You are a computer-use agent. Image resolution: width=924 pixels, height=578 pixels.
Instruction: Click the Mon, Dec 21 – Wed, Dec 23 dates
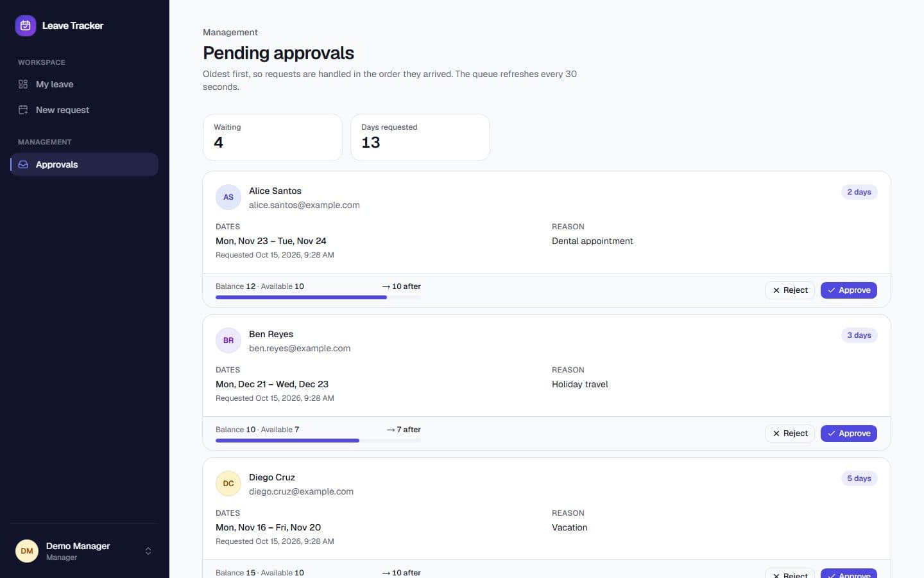coord(272,384)
